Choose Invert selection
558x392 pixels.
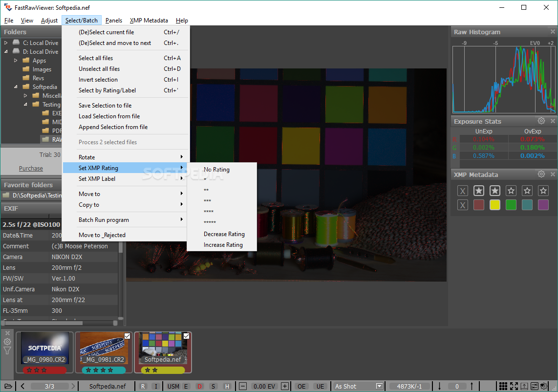(125, 79)
